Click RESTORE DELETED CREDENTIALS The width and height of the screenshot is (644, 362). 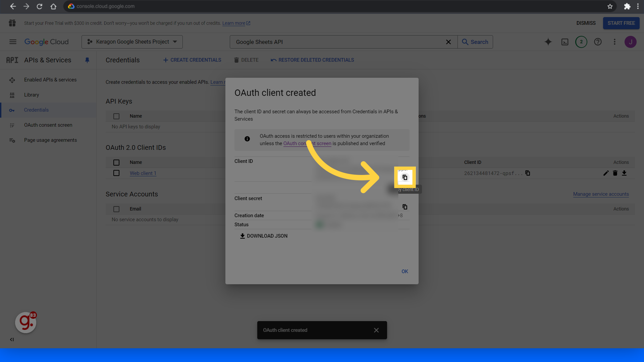tap(312, 60)
